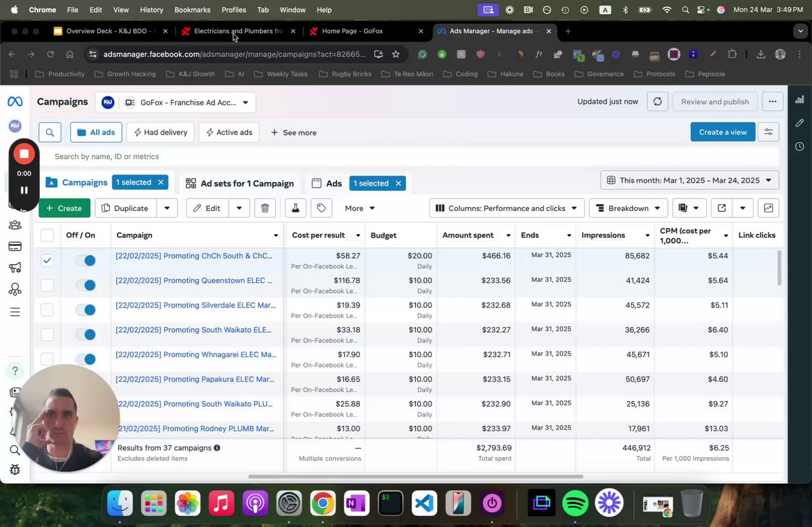Click the refresh icon beside Updated just now

pyautogui.click(x=657, y=101)
